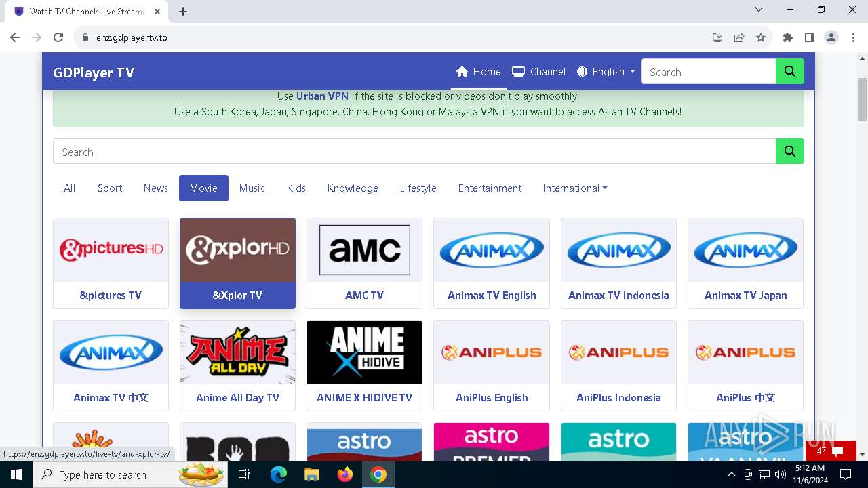Click the ANIME X HIDIVE logo thumbnail
Screen dimensions: 868x488
[364, 352]
